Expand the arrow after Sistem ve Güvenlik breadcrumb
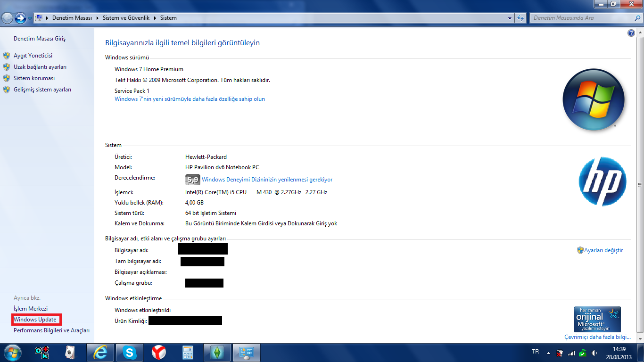The height and width of the screenshot is (362, 644). point(155,18)
